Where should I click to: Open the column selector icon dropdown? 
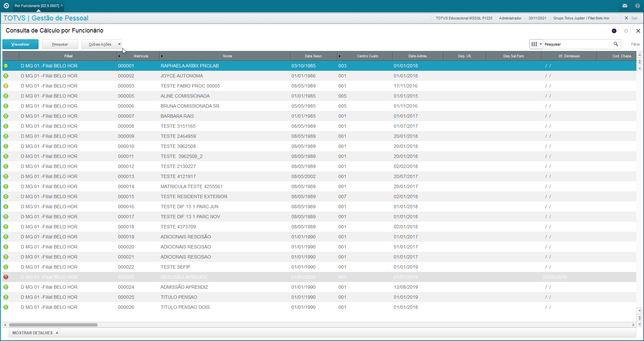tap(536, 44)
